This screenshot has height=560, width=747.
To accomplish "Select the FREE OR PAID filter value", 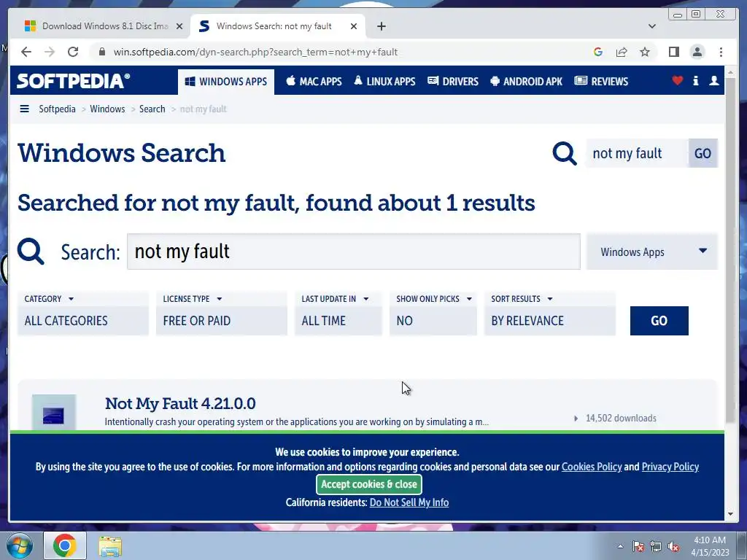I will [222, 321].
